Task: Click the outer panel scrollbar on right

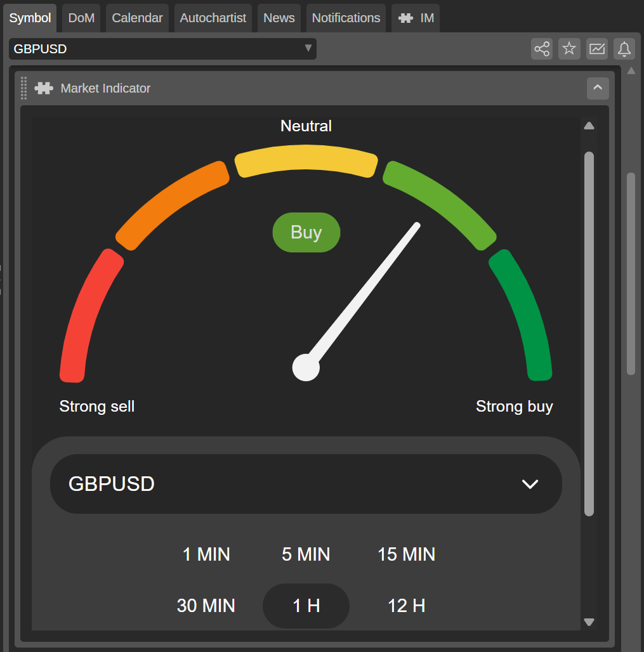Action: [x=631, y=273]
